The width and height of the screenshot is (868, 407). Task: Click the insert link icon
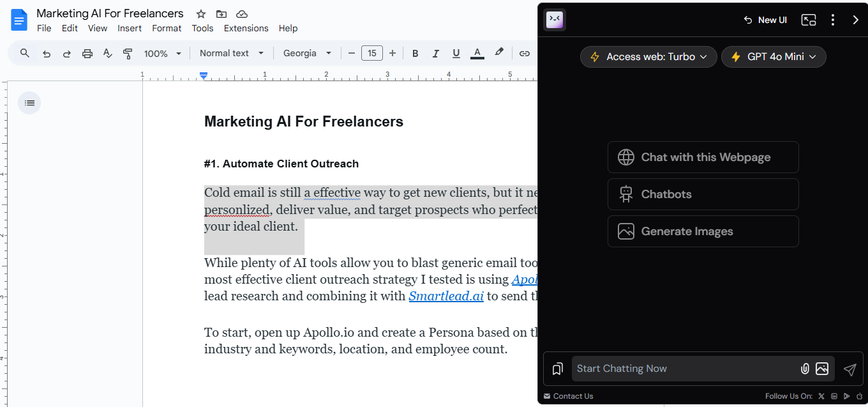coord(524,54)
